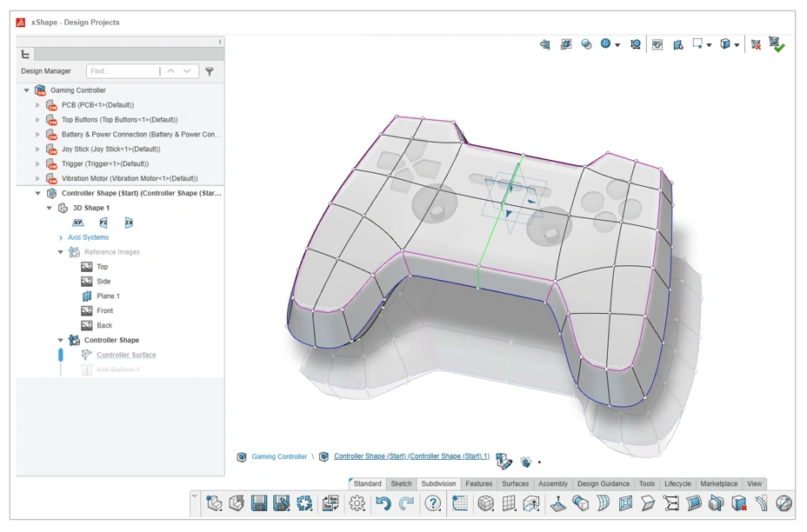Click the globe with dimension arrows icon
The image size is (807, 532).
pyautogui.click(x=636, y=44)
